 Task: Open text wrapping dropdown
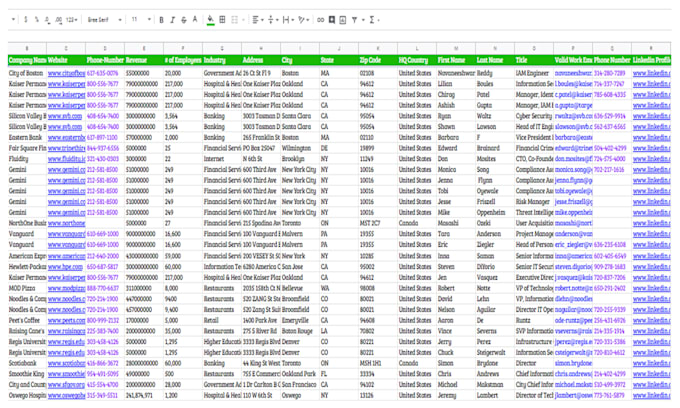(288, 20)
